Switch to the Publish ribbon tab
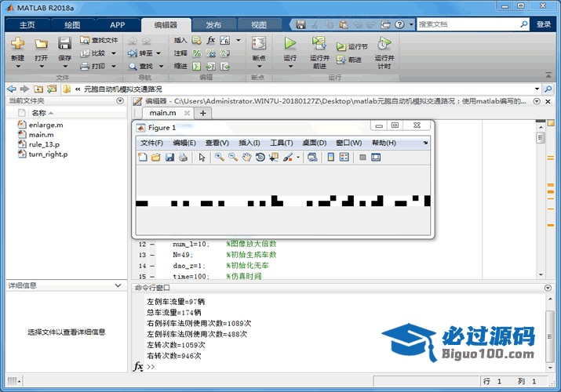This screenshot has width=561, height=392. [213, 24]
